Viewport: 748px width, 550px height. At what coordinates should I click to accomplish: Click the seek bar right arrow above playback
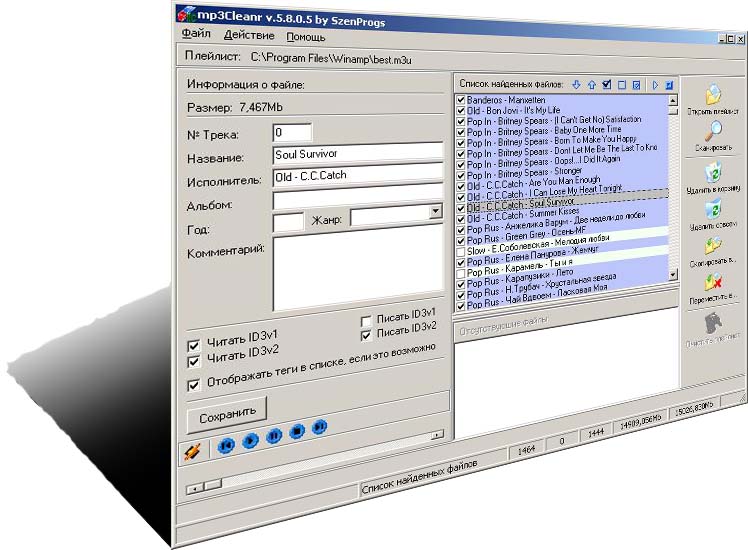437,435
